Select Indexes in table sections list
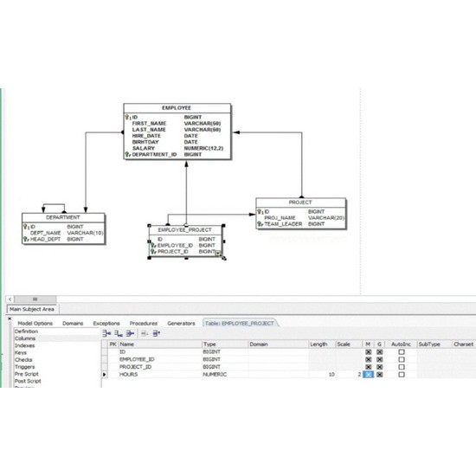The image size is (476, 476). (x=25, y=345)
